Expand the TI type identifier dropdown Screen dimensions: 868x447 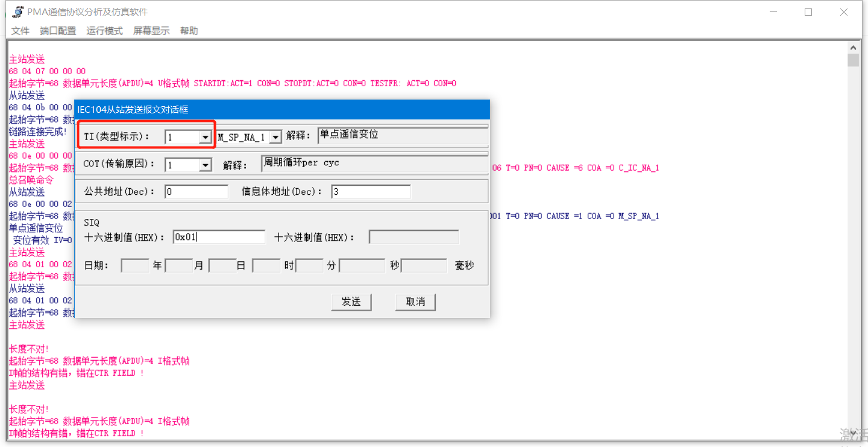206,138
